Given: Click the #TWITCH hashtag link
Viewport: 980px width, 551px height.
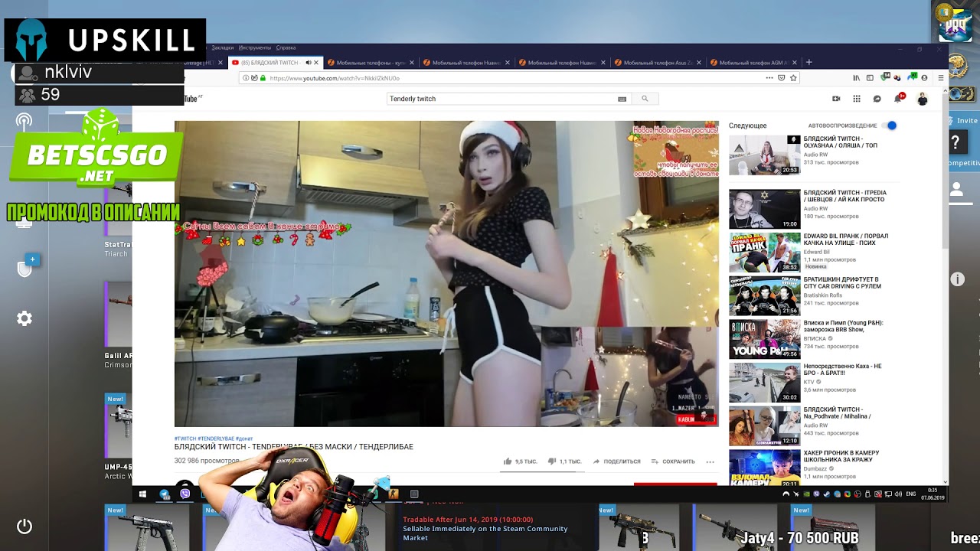Looking at the screenshot, I should (185, 439).
